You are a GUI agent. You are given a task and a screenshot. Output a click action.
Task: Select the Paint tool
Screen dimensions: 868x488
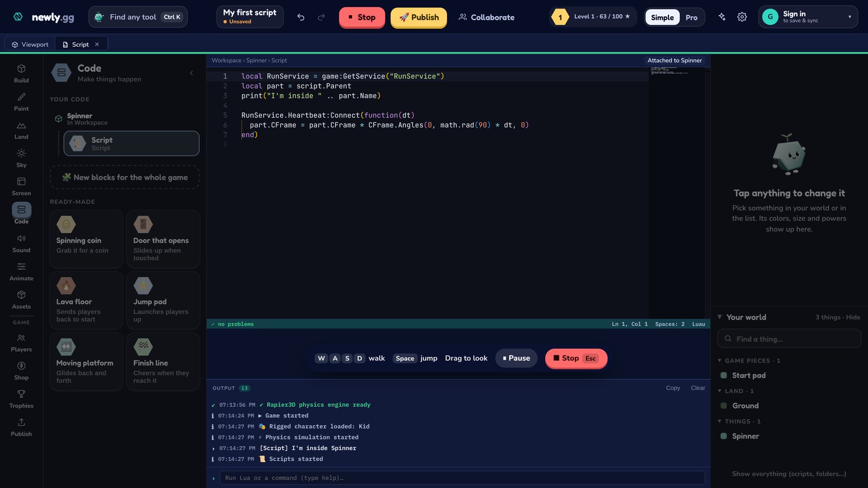(x=21, y=101)
